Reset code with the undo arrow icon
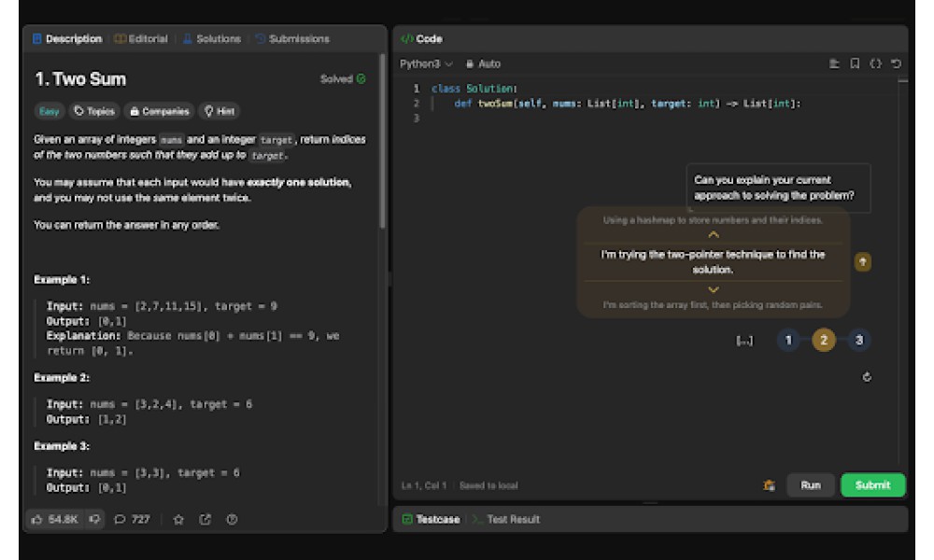The image size is (934, 560). click(896, 63)
